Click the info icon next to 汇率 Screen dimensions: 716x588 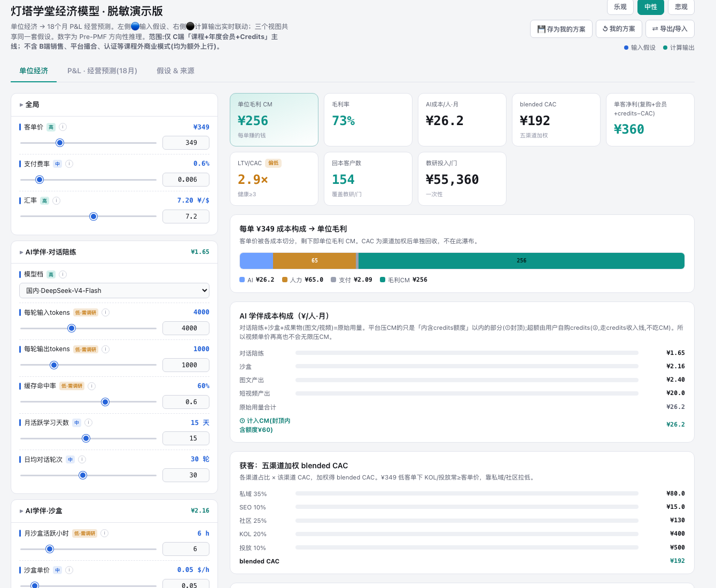point(56,200)
